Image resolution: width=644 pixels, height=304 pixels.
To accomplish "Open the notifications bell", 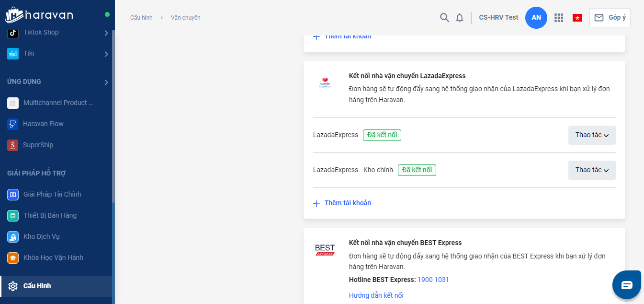I will coord(460,18).
